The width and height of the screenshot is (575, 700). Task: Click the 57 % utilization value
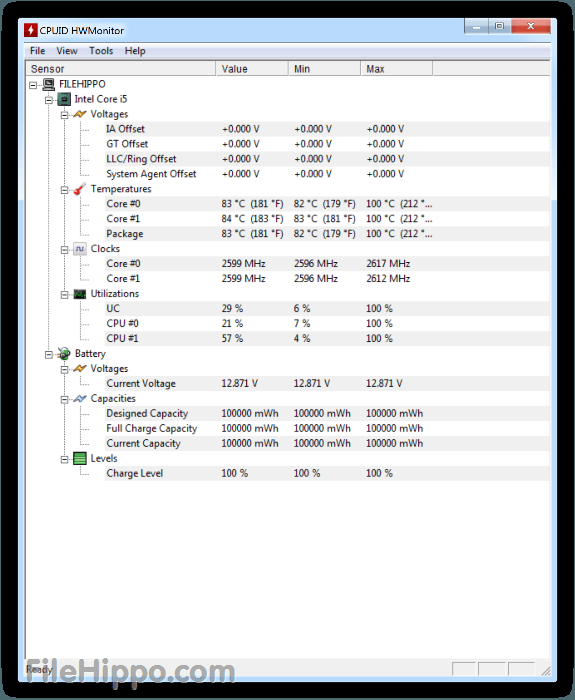(x=232, y=338)
